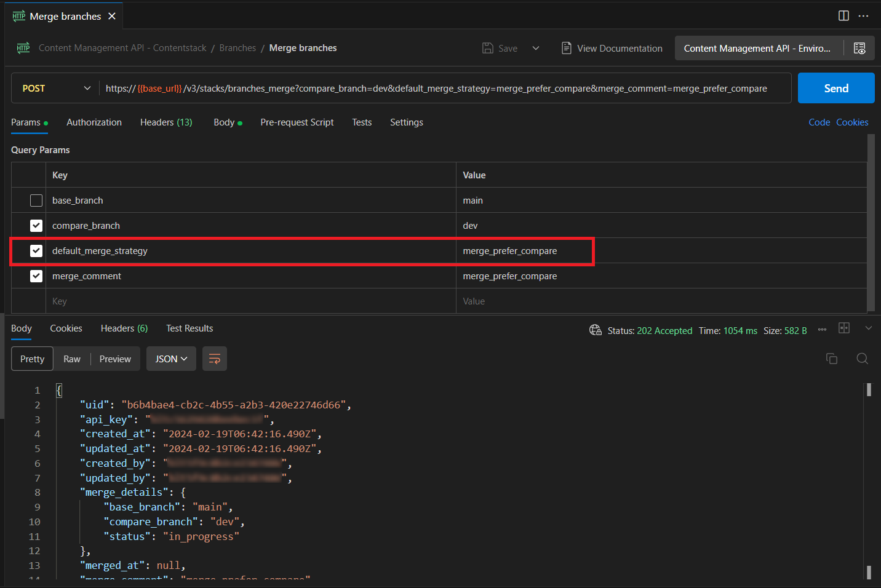Screen dimensions: 881x588
Task: Open the Authorization tab
Action: (x=94, y=122)
